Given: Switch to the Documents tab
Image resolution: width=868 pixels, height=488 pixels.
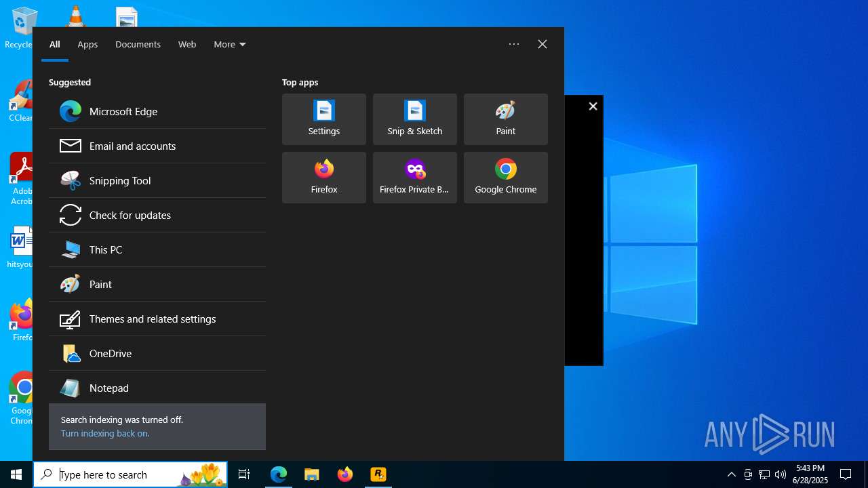Looking at the screenshot, I should point(138,44).
